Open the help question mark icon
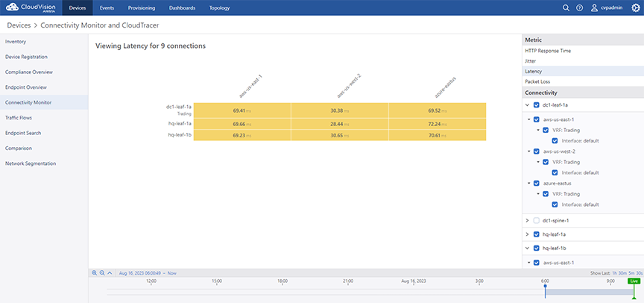644x303 pixels. (579, 7)
